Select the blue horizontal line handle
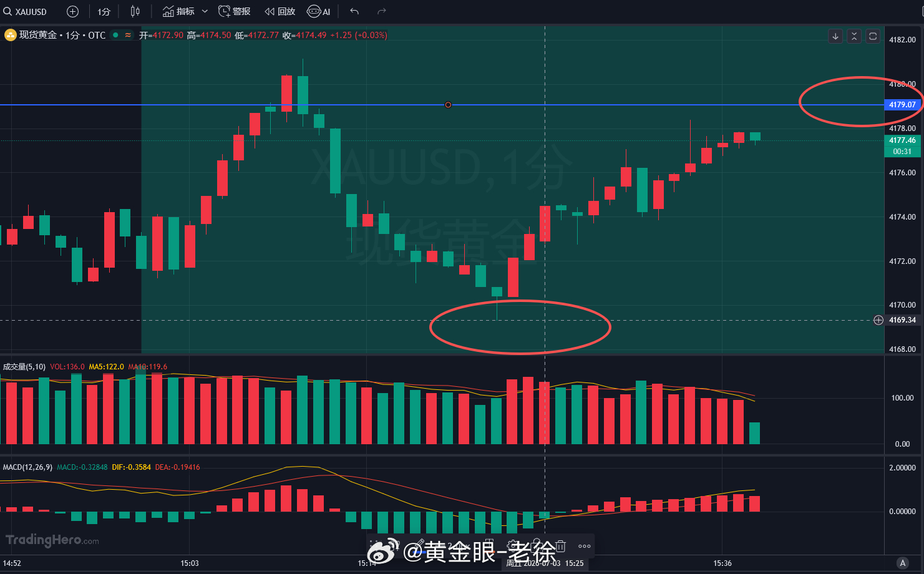Viewport: 924px width, 574px height. pyautogui.click(x=448, y=105)
